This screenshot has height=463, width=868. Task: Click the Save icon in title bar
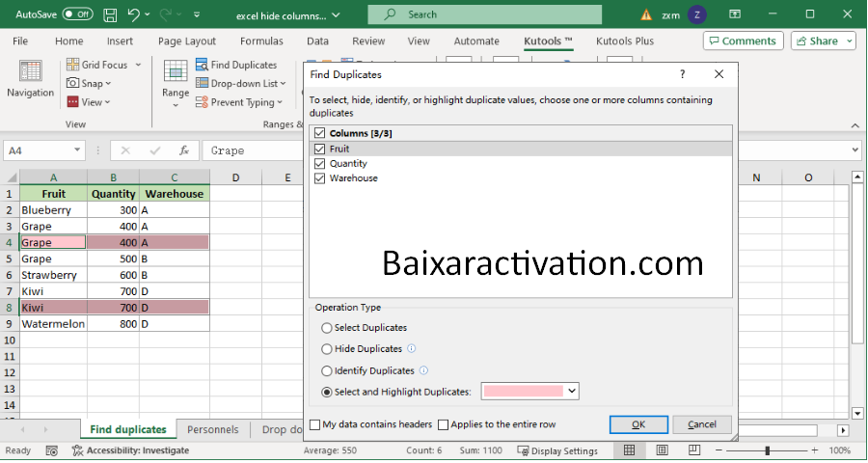pyautogui.click(x=110, y=15)
